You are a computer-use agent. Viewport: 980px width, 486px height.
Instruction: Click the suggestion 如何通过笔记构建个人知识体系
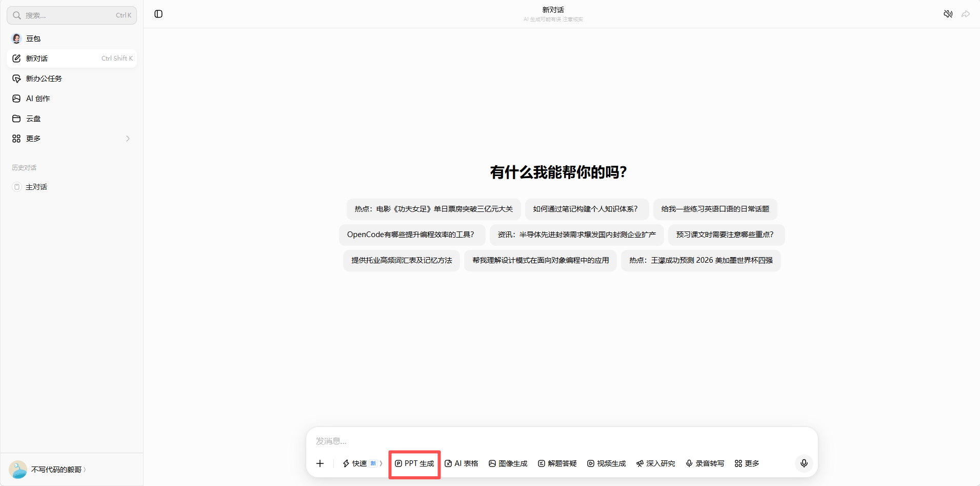coord(587,209)
